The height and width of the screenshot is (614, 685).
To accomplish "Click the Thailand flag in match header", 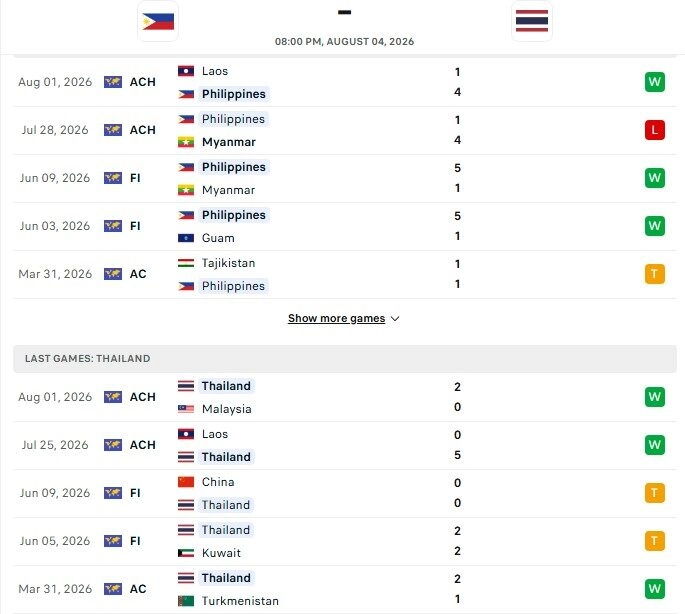I will coord(532,21).
